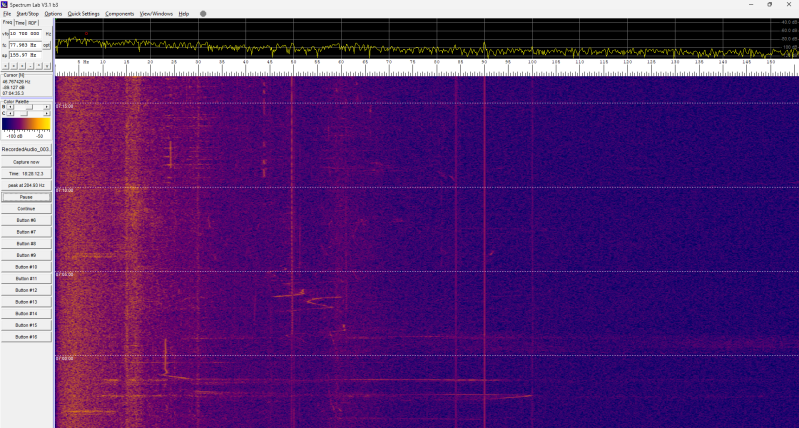799x428 pixels.
Task: Select the Freq tab
Action: pos(7,22)
